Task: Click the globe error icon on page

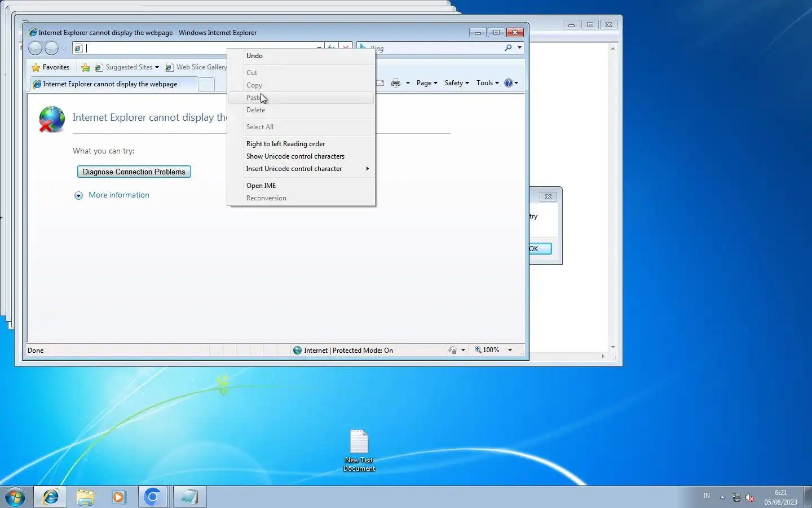Action: coord(51,119)
